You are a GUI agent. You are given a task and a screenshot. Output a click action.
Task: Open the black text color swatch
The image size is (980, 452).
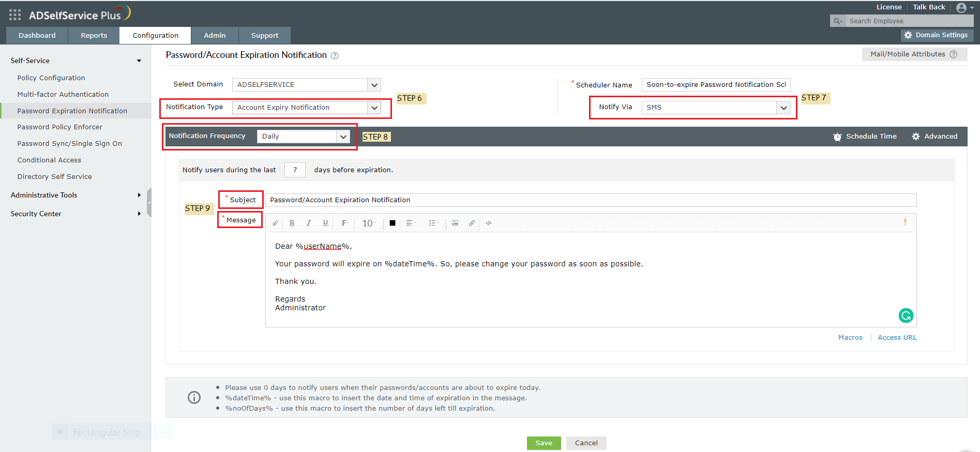pyautogui.click(x=393, y=223)
